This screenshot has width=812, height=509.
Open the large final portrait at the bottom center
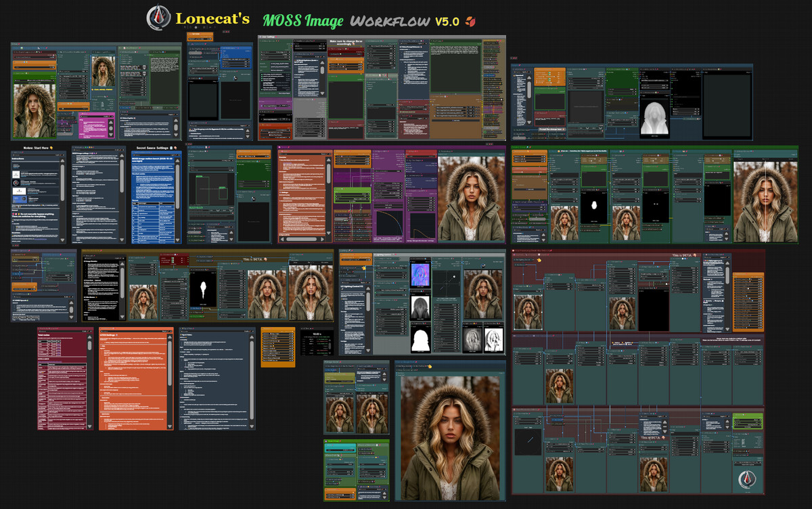click(451, 438)
